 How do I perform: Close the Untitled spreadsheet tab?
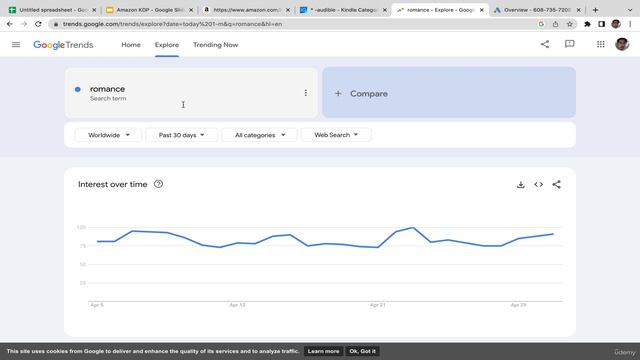point(94,10)
